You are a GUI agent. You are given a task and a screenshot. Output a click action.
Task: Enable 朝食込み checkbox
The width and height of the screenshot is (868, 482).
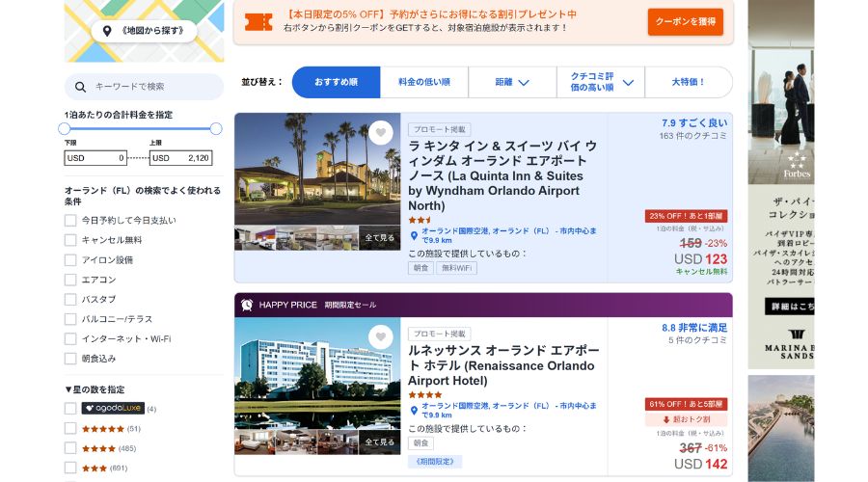coord(70,359)
